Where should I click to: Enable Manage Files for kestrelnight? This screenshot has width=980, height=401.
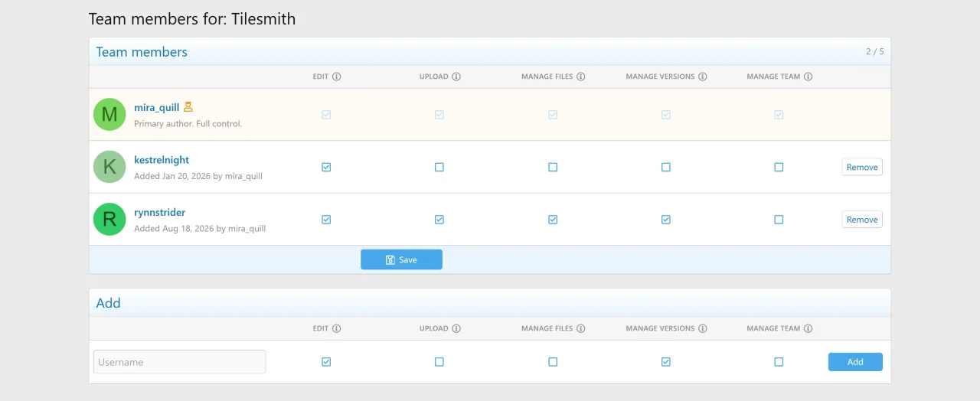553,167
